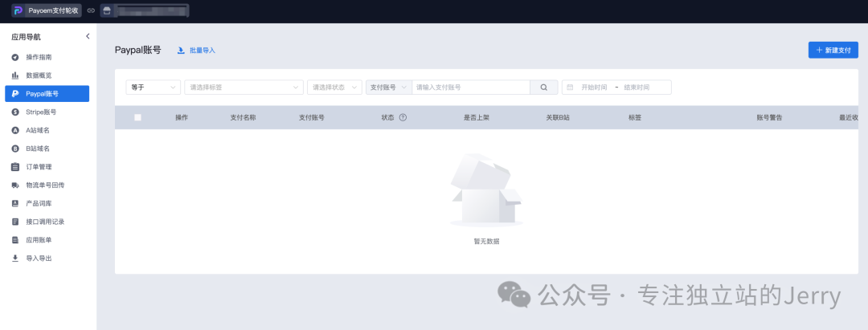The image size is (868, 330).
Task: Click the 接口调用记录 document icon
Action: click(x=15, y=221)
